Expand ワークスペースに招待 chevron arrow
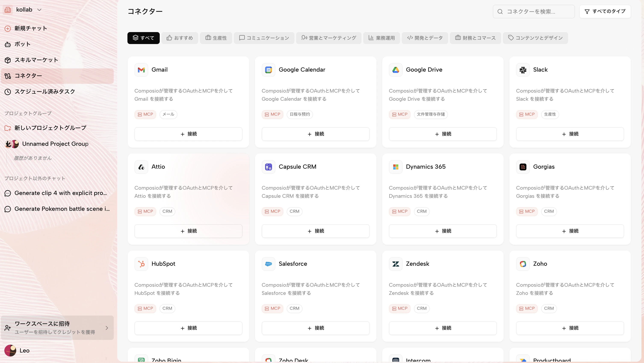Viewport: 644px width, 363px height. point(107,328)
